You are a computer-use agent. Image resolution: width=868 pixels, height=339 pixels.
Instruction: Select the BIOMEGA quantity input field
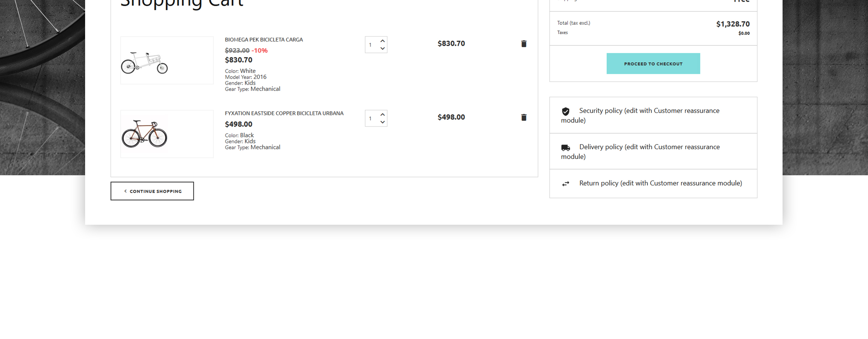tap(371, 44)
